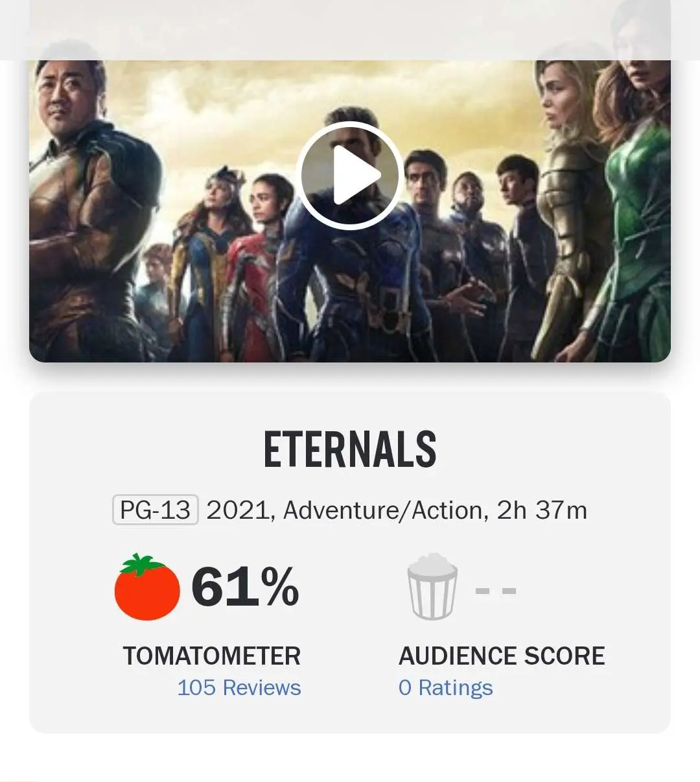Tap the empty audience score dashes
This screenshot has height=782, width=700.
496,591
